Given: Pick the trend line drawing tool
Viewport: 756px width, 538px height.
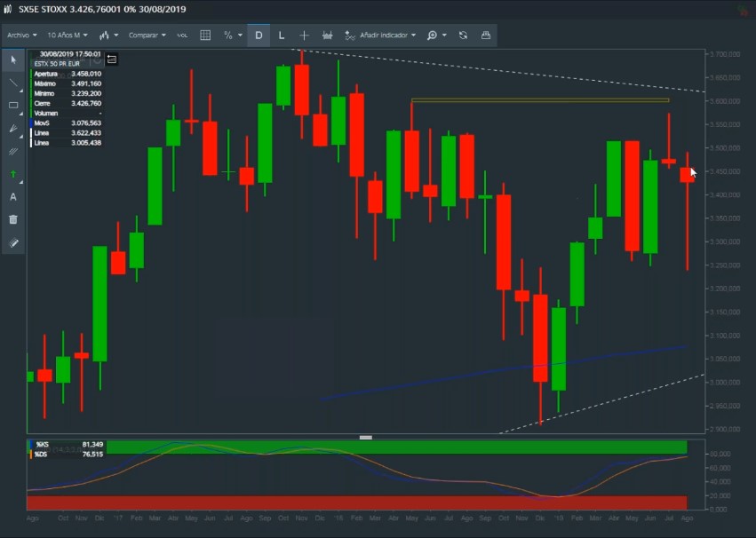Looking at the screenshot, I should [x=13, y=83].
